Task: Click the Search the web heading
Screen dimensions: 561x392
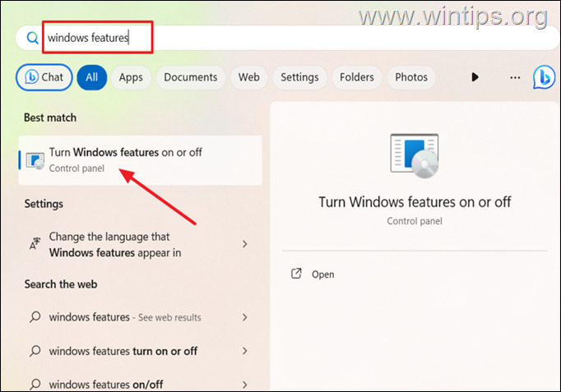Action: (61, 284)
